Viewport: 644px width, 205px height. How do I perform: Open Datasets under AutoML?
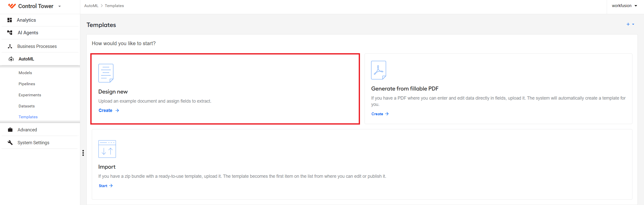coord(27,106)
